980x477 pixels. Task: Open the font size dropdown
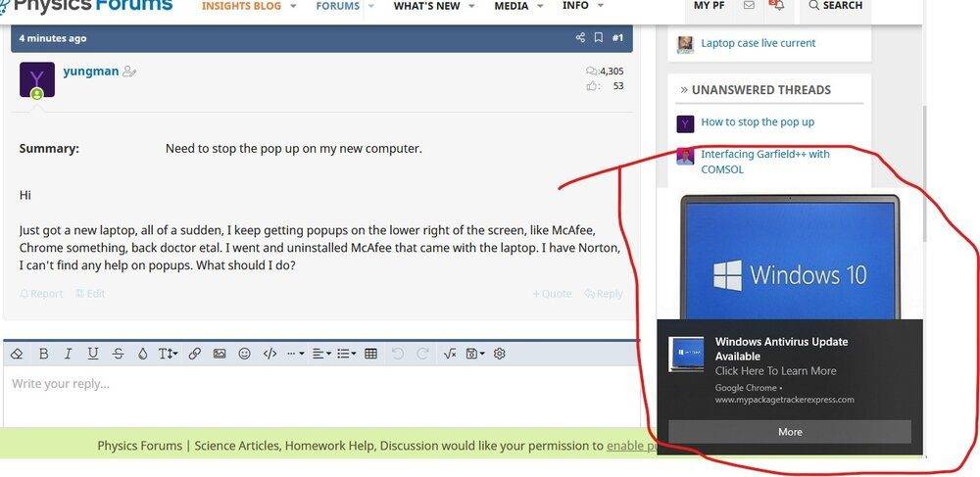click(169, 354)
